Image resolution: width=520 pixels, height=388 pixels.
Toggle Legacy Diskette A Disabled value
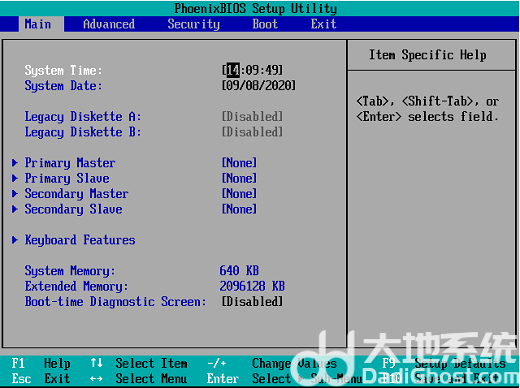252,117
